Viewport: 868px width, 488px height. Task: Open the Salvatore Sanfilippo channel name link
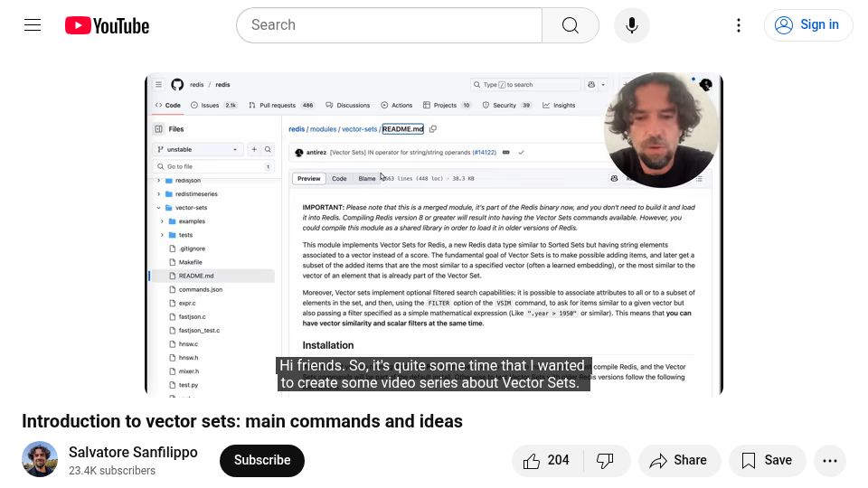tap(133, 452)
